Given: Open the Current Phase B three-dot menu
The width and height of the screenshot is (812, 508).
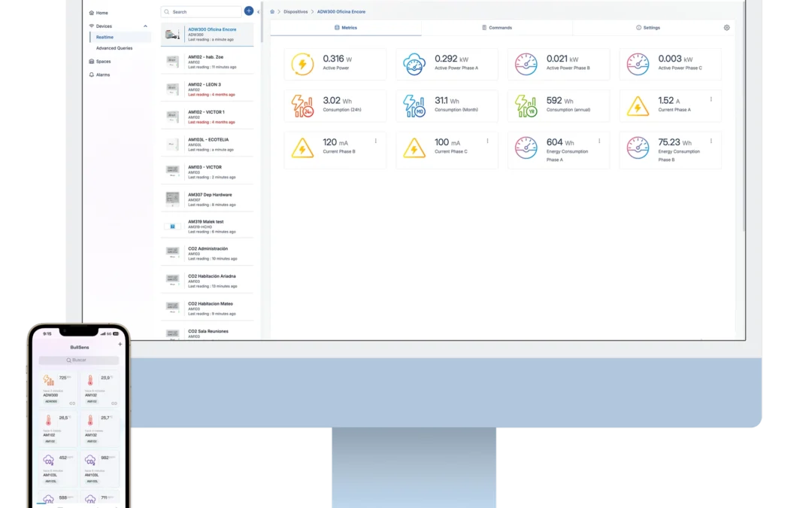Looking at the screenshot, I should 375,141.
